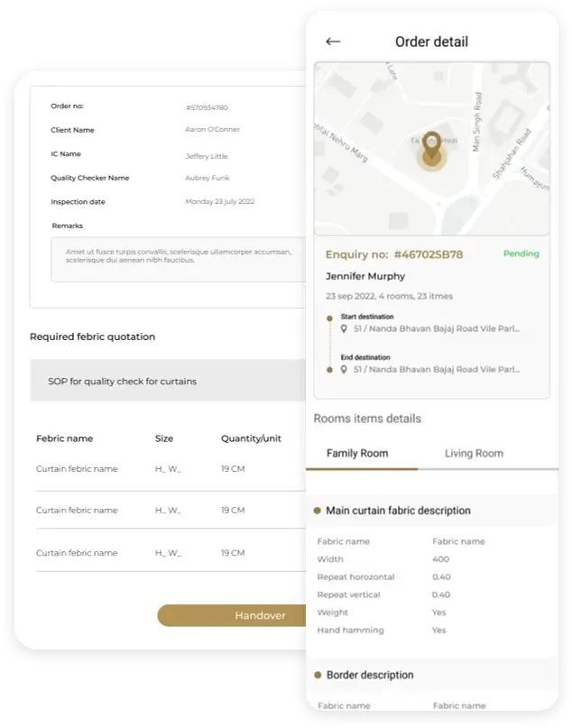Image resolution: width=572 pixels, height=728 pixels.
Task: Click the Quantity/unit column header
Action: (251, 438)
